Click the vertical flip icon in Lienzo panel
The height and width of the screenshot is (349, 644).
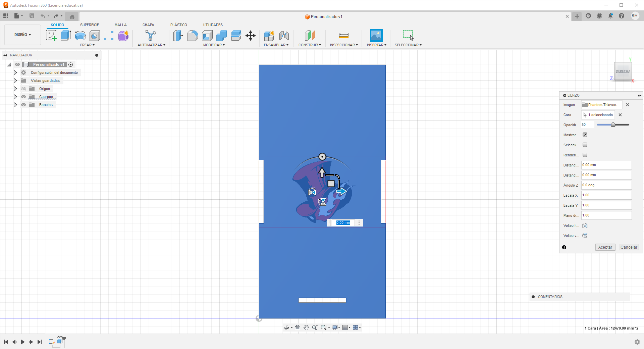[x=585, y=236]
